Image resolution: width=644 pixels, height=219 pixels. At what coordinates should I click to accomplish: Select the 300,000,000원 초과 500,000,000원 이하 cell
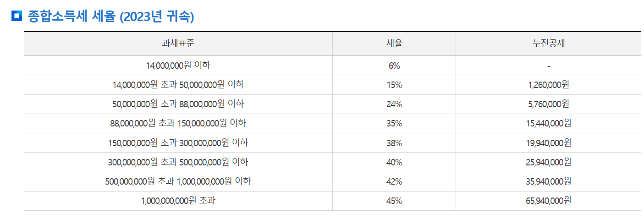[178, 162]
